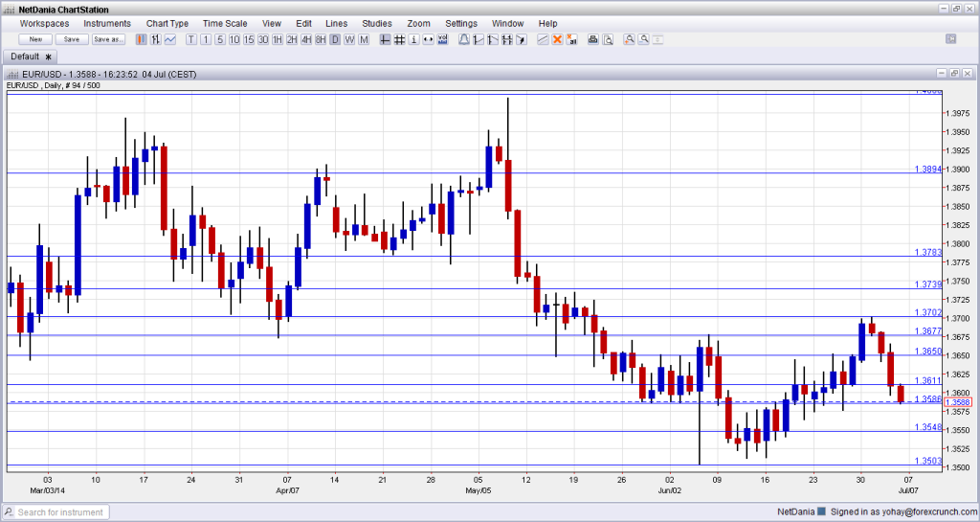Select the rising trend line tool

click(479, 39)
